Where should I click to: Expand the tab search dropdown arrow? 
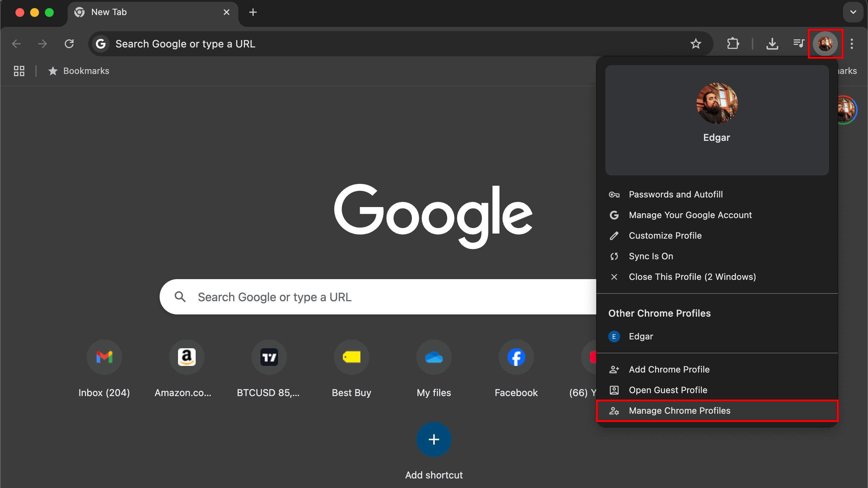tap(853, 12)
